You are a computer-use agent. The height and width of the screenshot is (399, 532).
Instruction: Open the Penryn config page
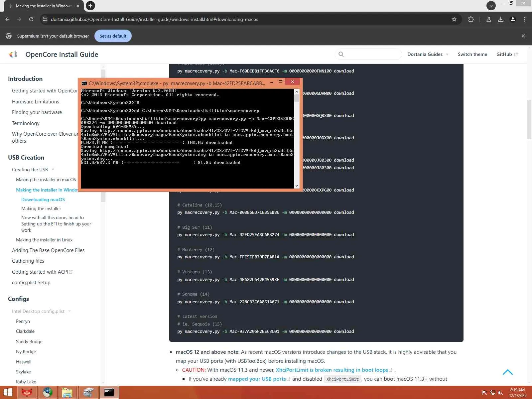tap(23, 321)
